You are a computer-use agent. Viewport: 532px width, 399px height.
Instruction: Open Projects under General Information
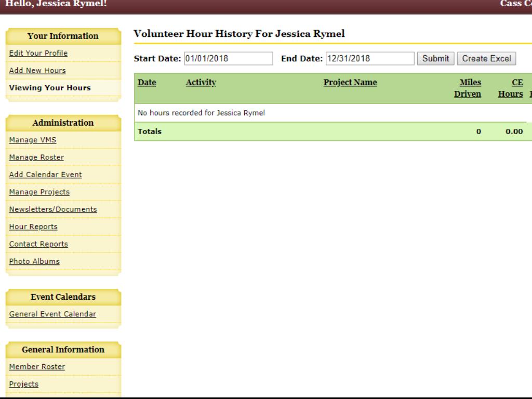(24, 384)
